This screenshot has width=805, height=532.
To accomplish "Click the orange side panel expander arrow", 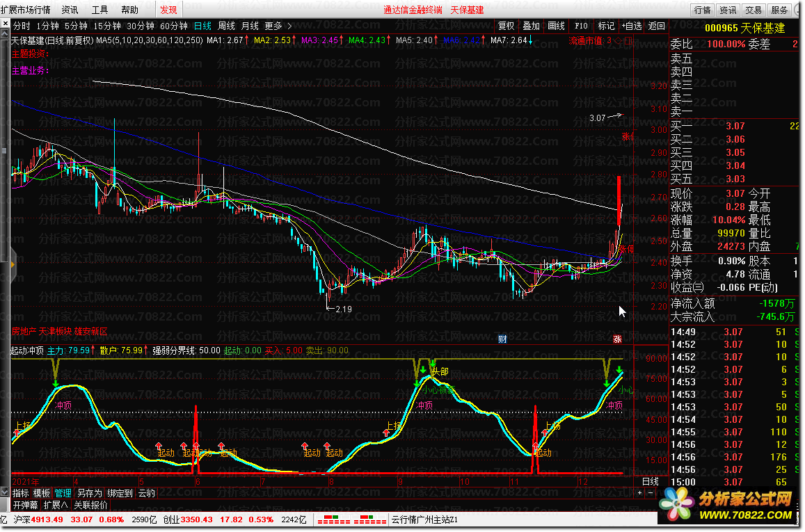I will [13, 264].
